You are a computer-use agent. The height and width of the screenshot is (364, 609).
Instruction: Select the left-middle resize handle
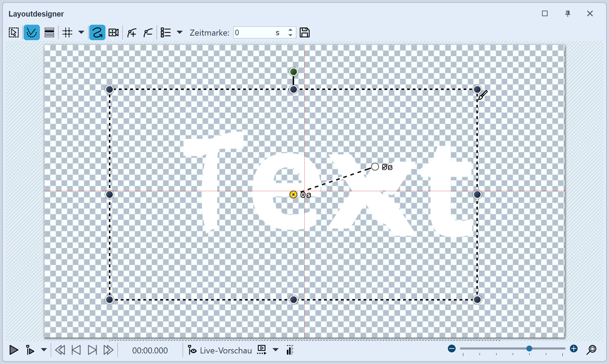pyautogui.click(x=110, y=195)
